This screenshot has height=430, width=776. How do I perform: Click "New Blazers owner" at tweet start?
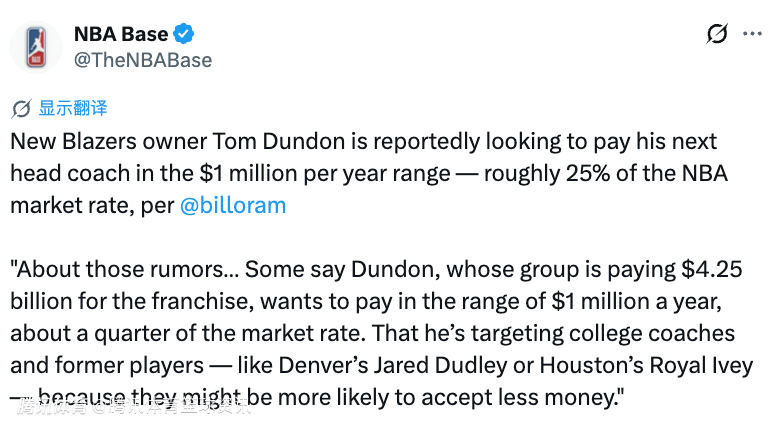click(x=93, y=141)
